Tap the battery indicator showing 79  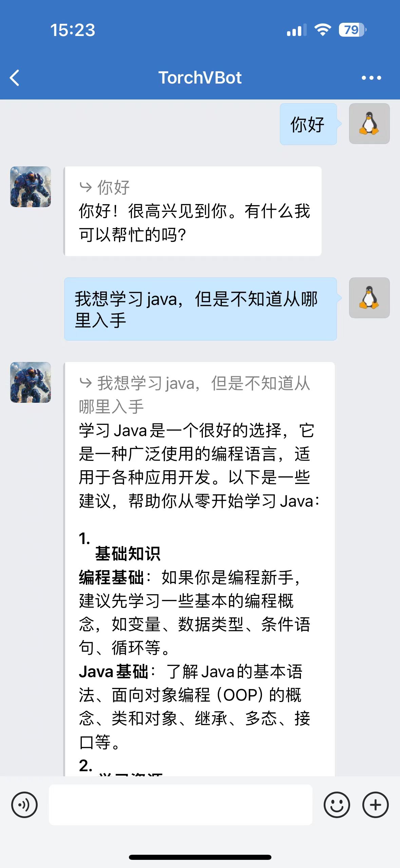(353, 30)
